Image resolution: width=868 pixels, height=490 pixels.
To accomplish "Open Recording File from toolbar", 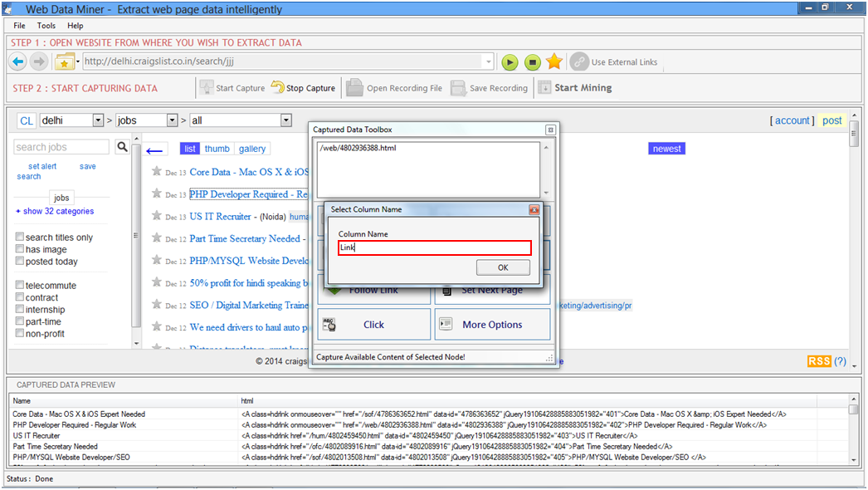I will (394, 87).
